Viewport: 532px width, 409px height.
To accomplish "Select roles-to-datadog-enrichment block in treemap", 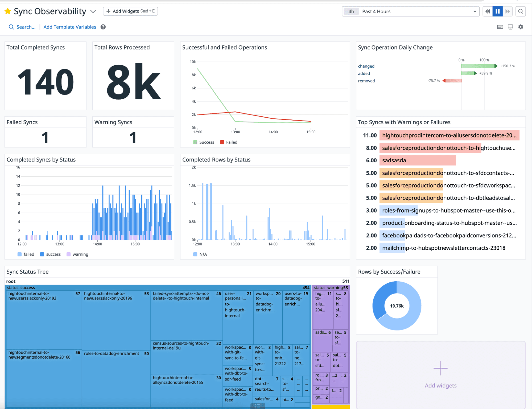I will (116, 378).
